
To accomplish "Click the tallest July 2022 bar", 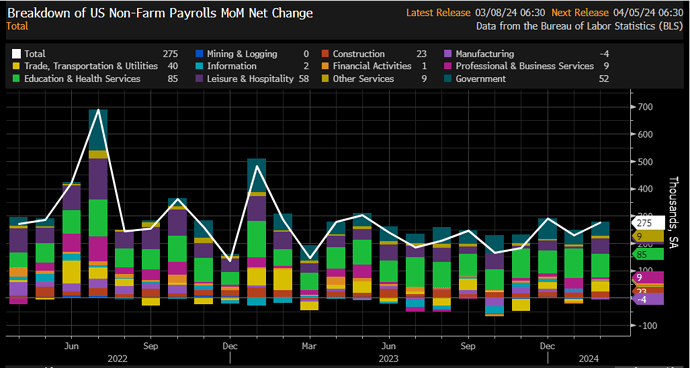I will click(x=98, y=203).
